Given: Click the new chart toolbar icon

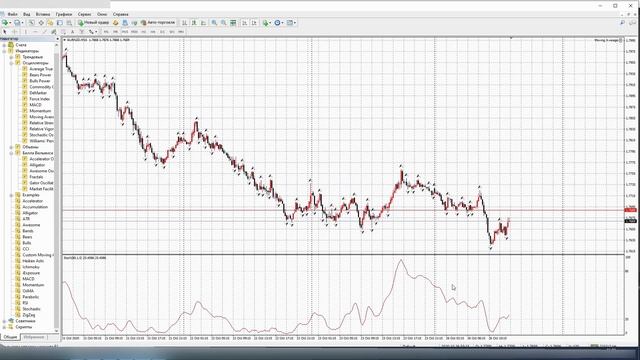Looking at the screenshot, I should 5,23.
